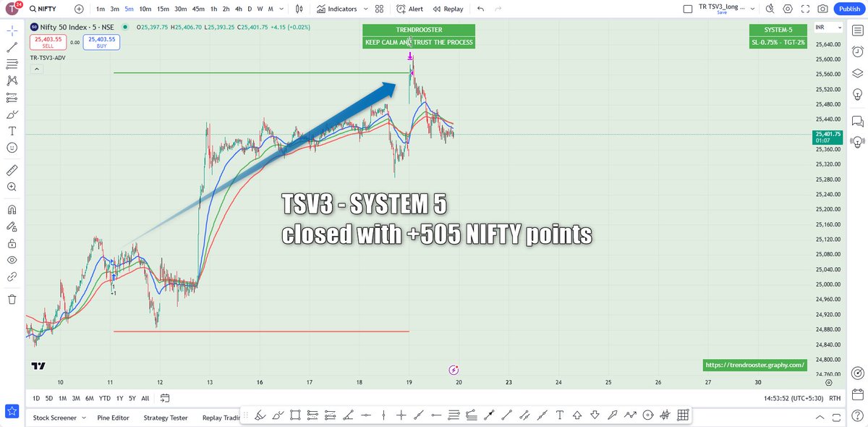Image resolution: width=868 pixels, height=427 pixels.
Task: Enter fullscreen mode
Action: point(804,9)
